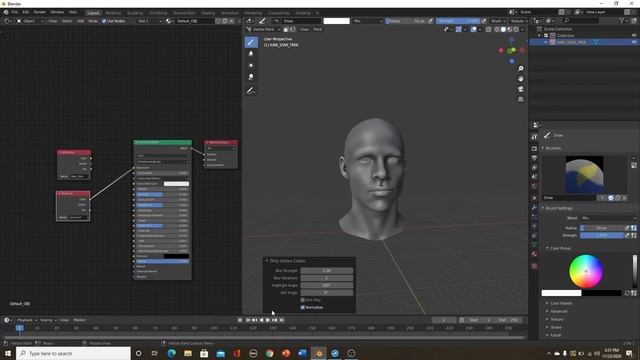Switch to the Modeling workspace tab

[113, 13]
